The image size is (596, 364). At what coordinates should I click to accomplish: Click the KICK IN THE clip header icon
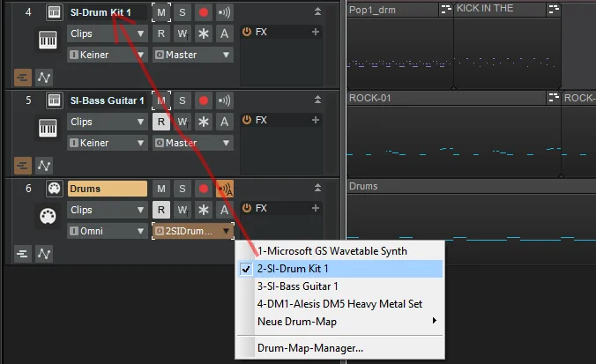pyautogui.click(x=554, y=10)
